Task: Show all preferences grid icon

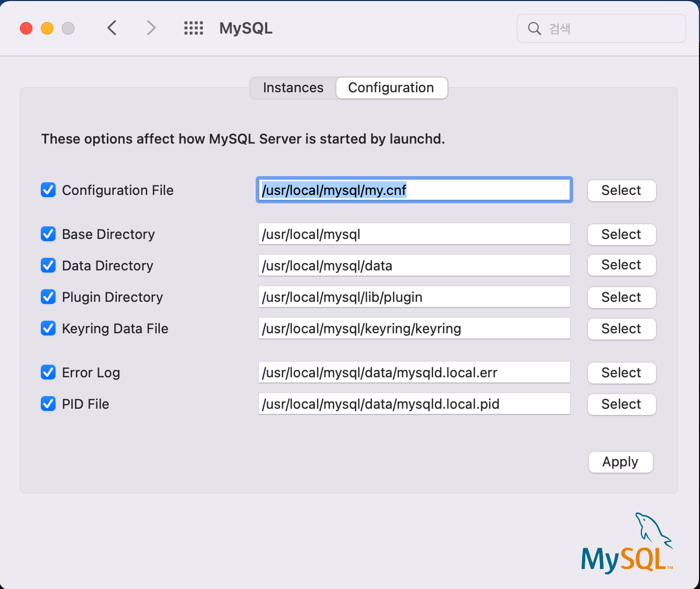Action: (x=193, y=28)
